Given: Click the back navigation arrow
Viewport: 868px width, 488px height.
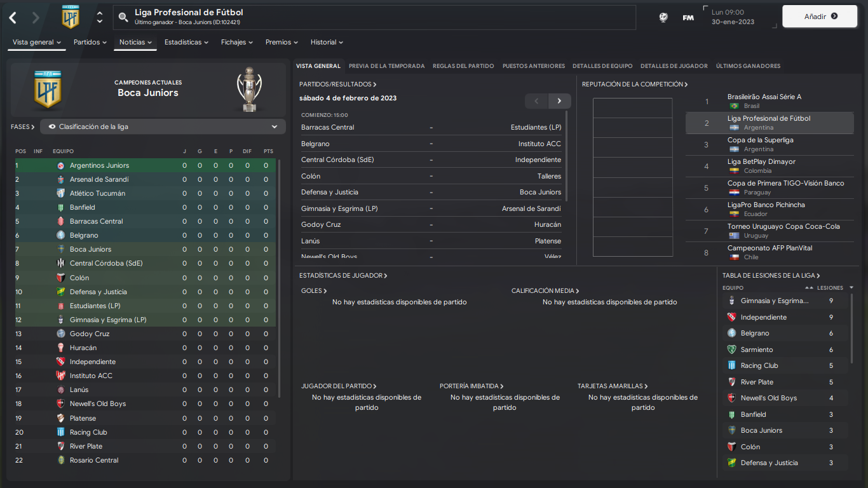Looking at the screenshot, I should tap(13, 18).
